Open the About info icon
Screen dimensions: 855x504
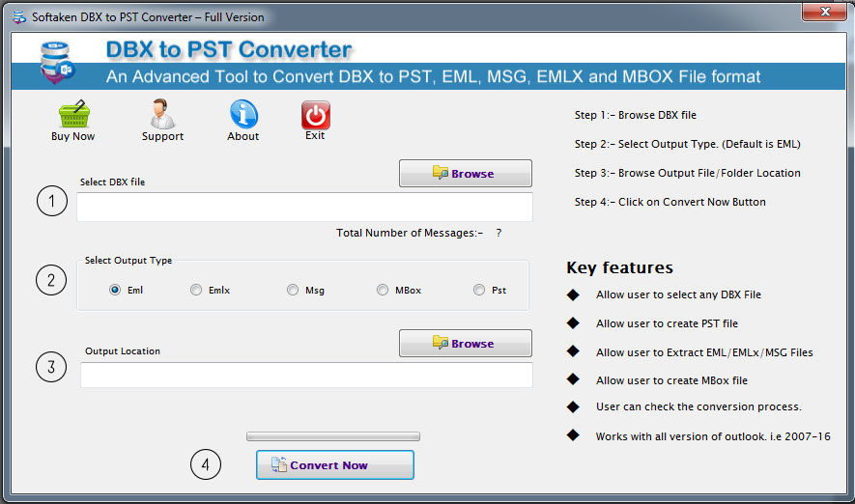[x=243, y=114]
